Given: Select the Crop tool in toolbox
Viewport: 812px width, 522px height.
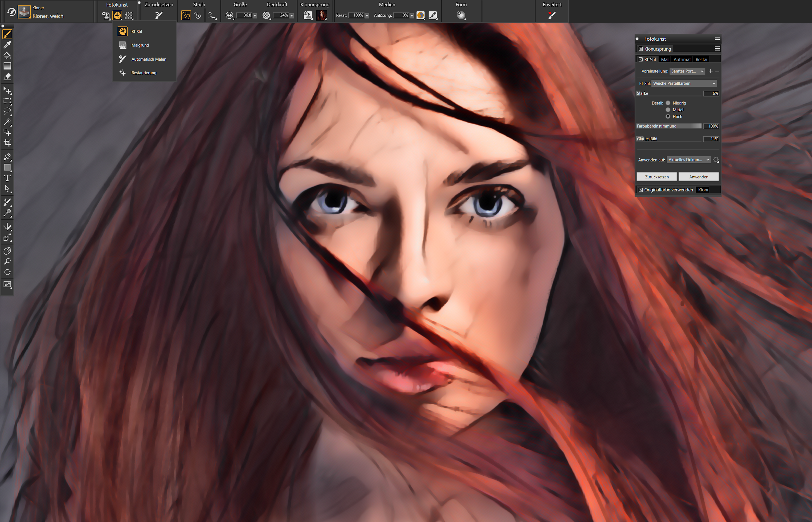Looking at the screenshot, I should 7,143.
